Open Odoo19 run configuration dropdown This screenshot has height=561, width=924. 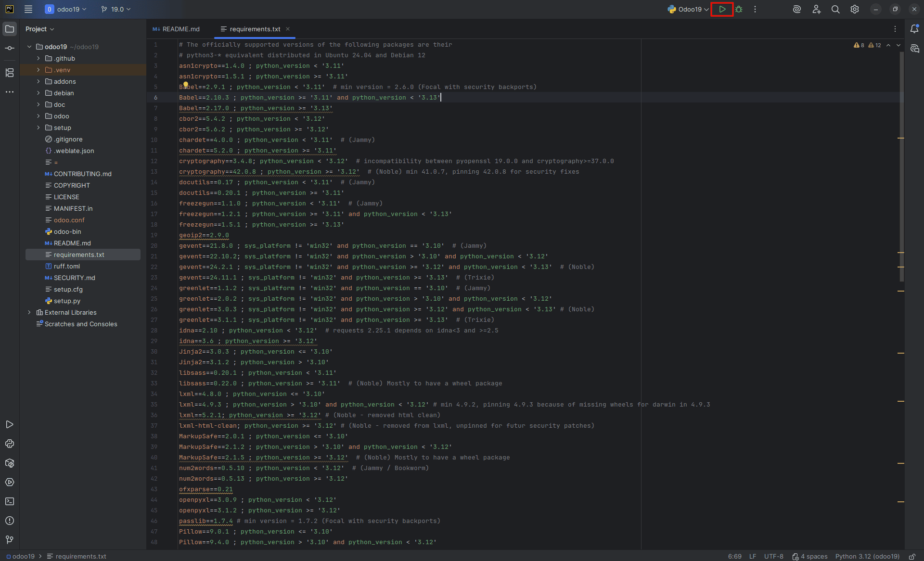688,9
